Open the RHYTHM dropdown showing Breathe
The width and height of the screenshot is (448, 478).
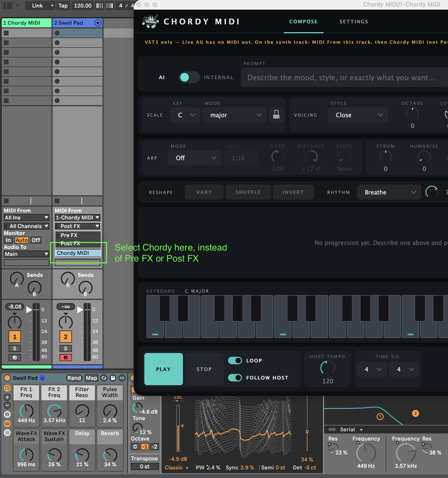(x=389, y=192)
